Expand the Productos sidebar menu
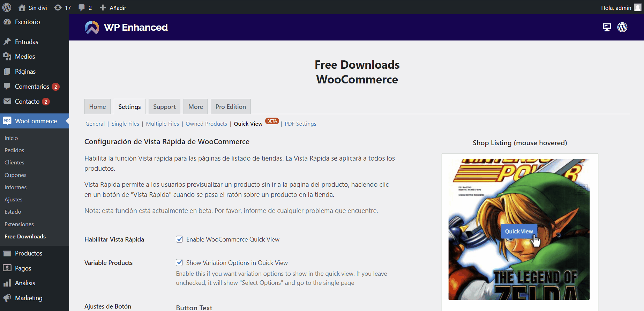 [x=28, y=253]
